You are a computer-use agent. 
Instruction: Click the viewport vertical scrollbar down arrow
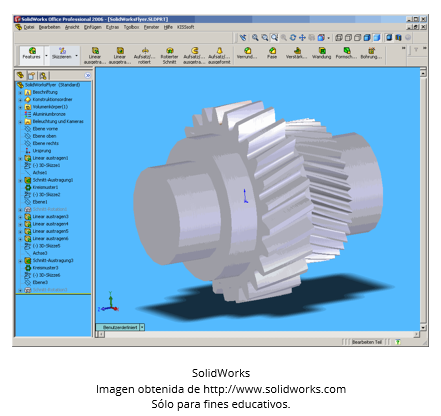423,327
